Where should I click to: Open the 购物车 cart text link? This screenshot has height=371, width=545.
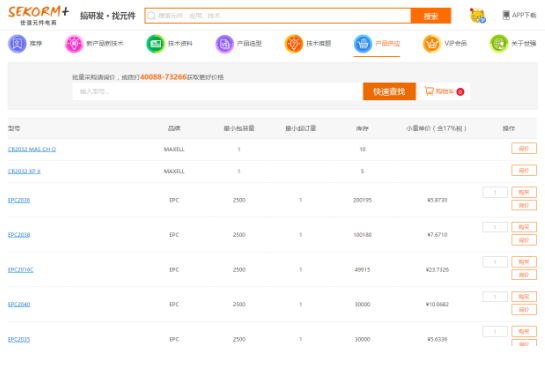[445, 91]
